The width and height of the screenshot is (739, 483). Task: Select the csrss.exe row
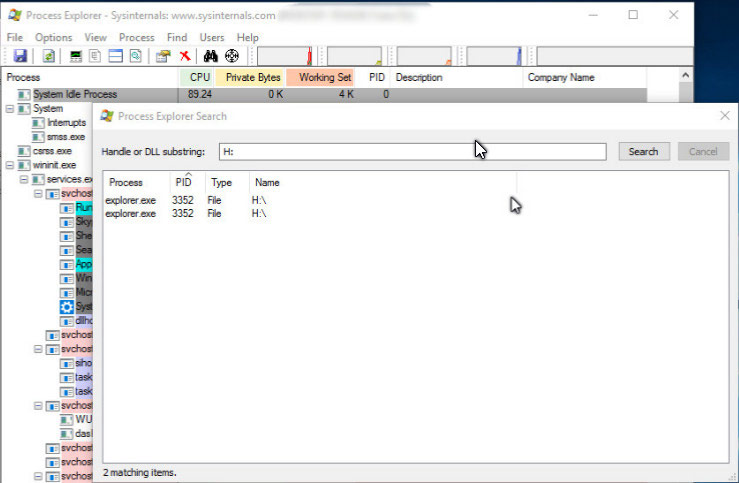click(52, 151)
